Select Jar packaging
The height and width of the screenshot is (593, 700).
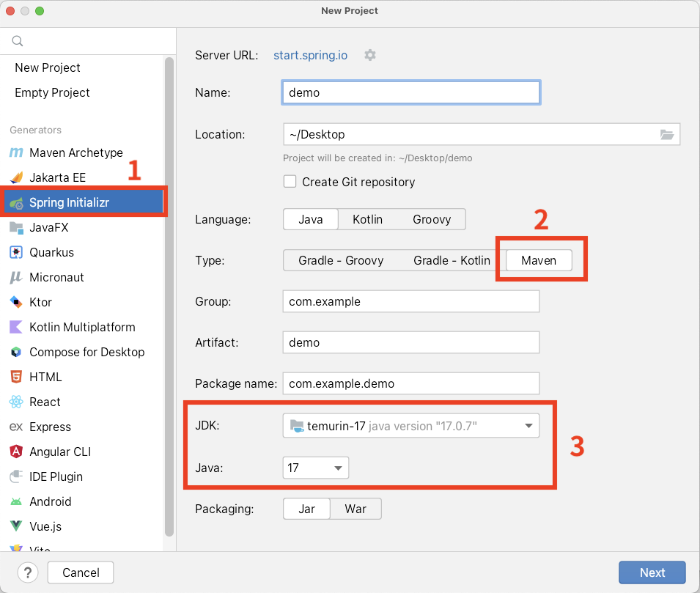click(x=306, y=509)
